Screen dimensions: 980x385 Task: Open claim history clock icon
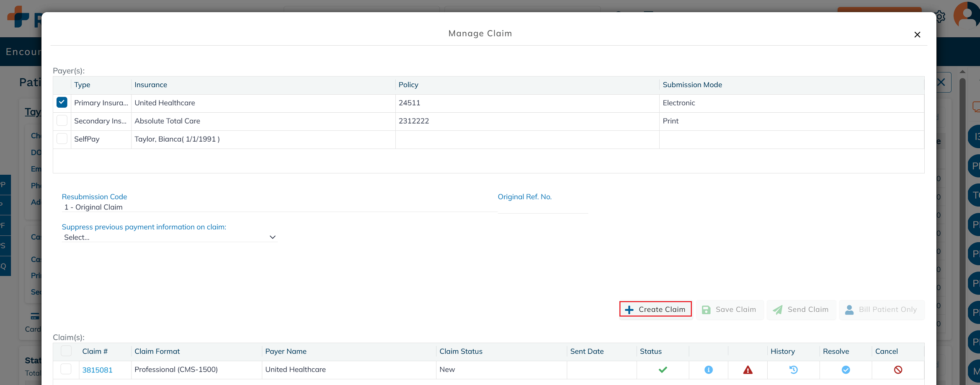coord(793,369)
